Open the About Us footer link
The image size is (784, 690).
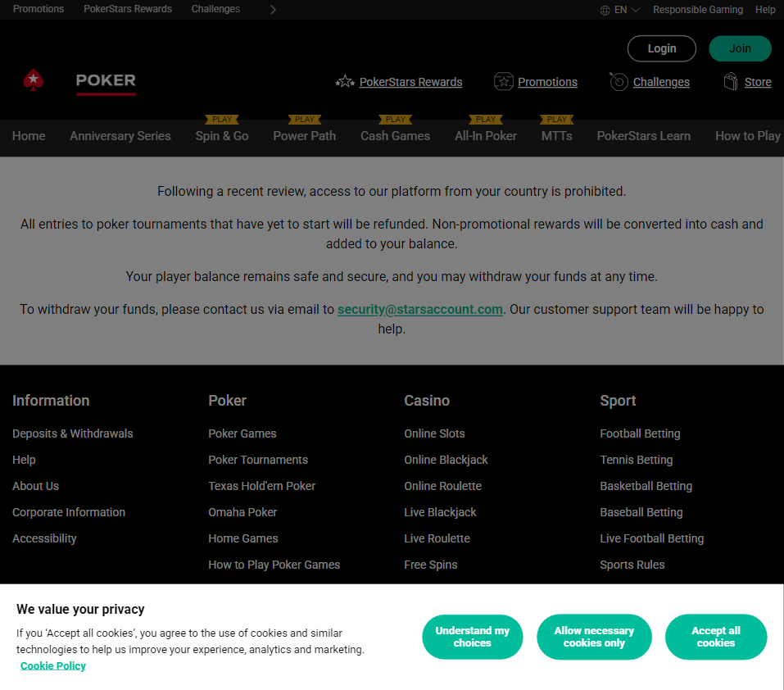coord(35,486)
